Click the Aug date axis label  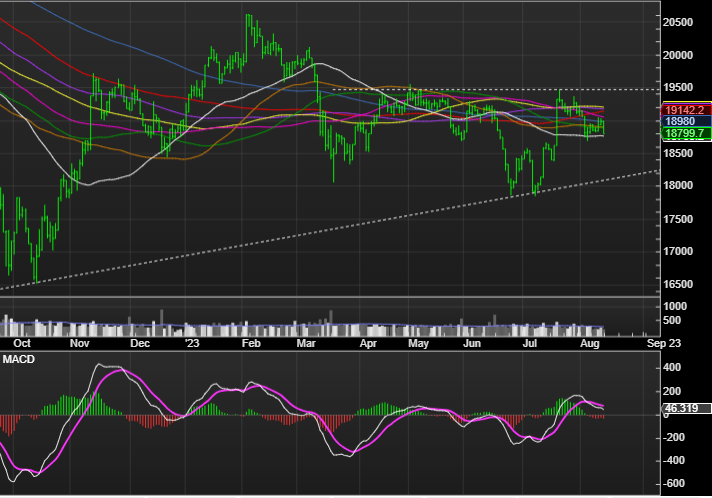[589, 343]
